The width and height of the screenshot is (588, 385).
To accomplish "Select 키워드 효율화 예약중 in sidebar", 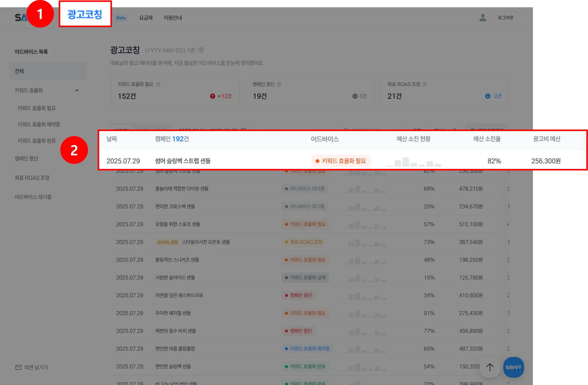I will (x=39, y=124).
